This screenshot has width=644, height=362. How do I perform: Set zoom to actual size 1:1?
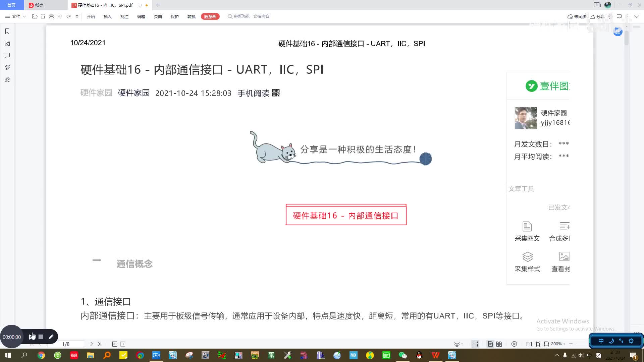coord(529,344)
